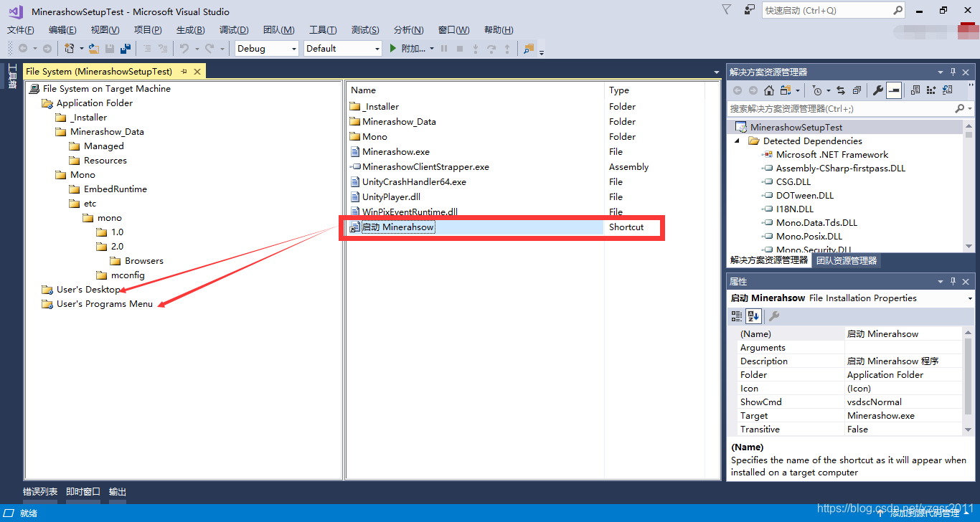980x522 pixels.
Task: Click 添加到源代码管理 in the status bar
Action: [x=925, y=513]
